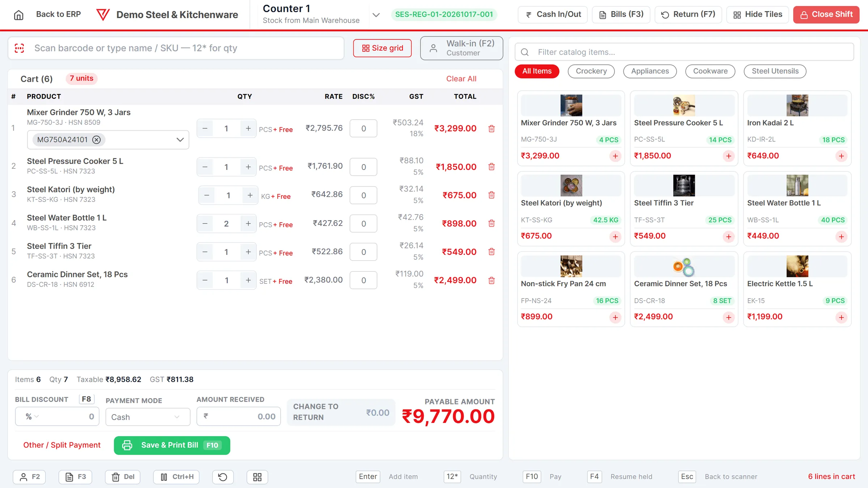This screenshot has height=488, width=868.
Task: Remove Steel Water Bottle line from cart
Action: pyautogui.click(x=492, y=223)
